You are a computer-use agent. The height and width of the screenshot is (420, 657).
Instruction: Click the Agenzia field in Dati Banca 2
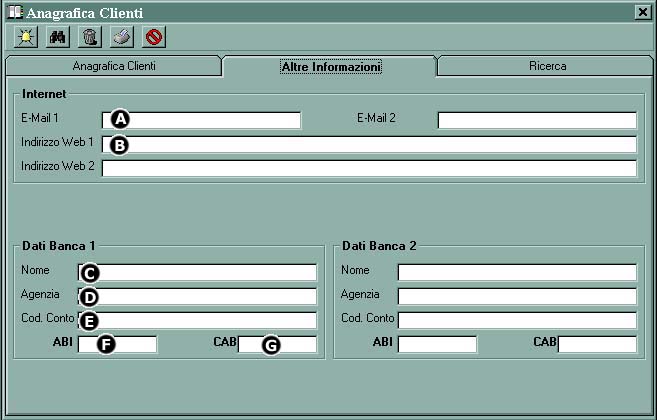(517, 296)
